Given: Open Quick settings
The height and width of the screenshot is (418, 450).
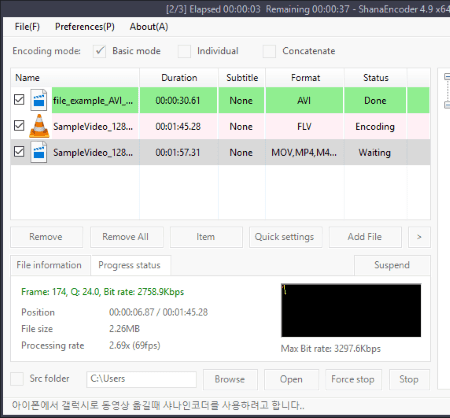Looking at the screenshot, I should [286, 237].
